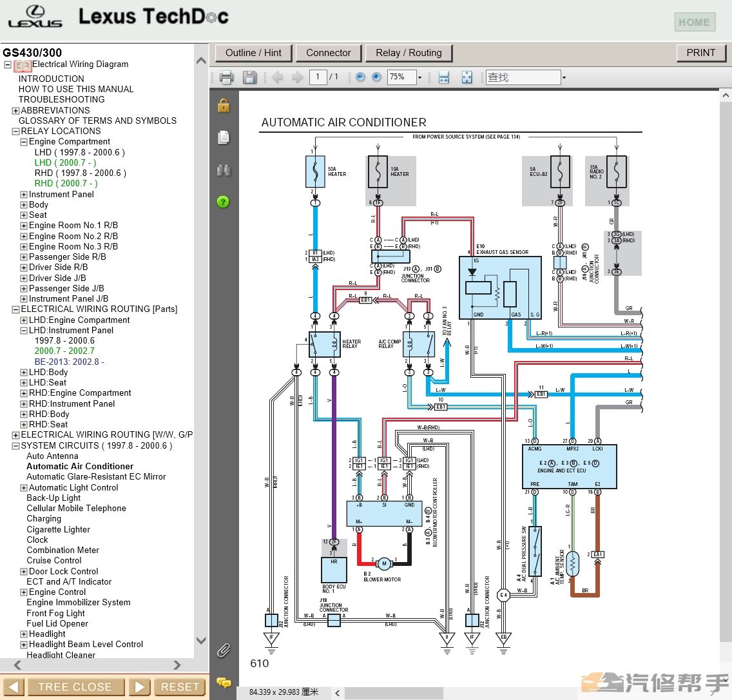Click the PRINT button

coord(700,53)
